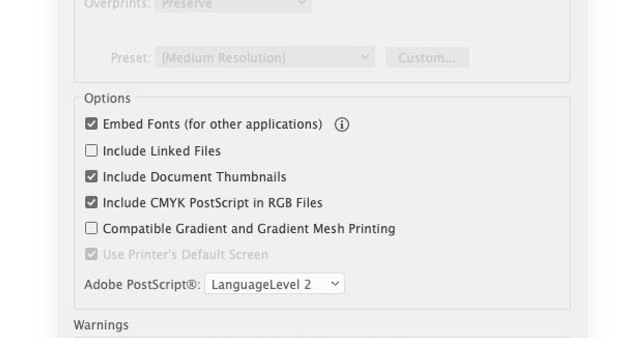Click the grayed Use Printer's Default Screen checkbox

click(91, 254)
